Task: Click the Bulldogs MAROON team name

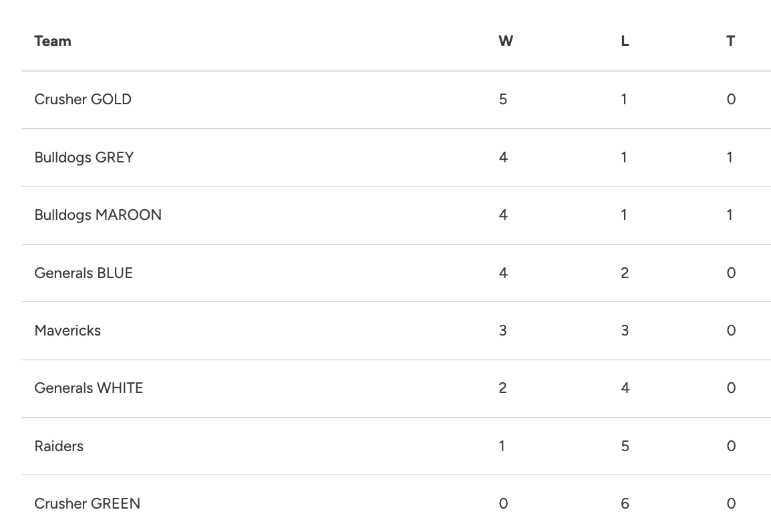Action: pos(98,215)
